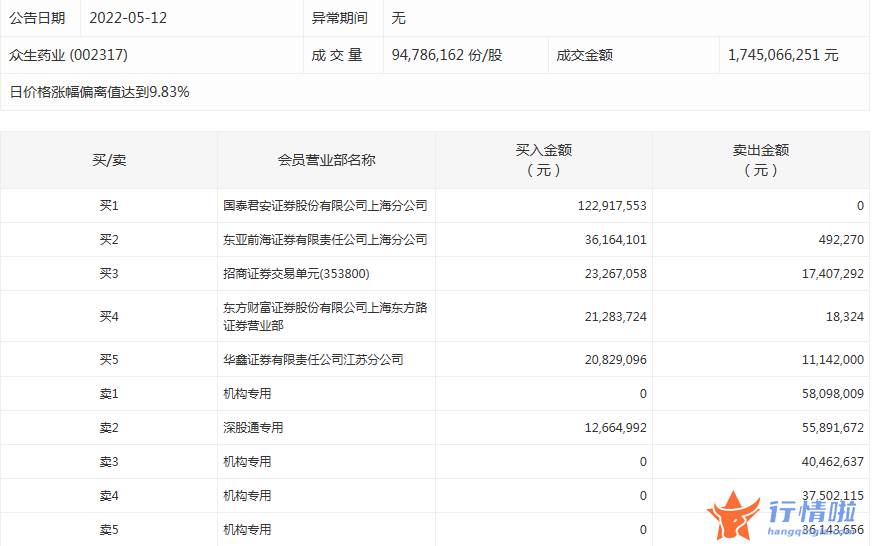
Task: Select sell amount 492,270
Action: coord(841,240)
